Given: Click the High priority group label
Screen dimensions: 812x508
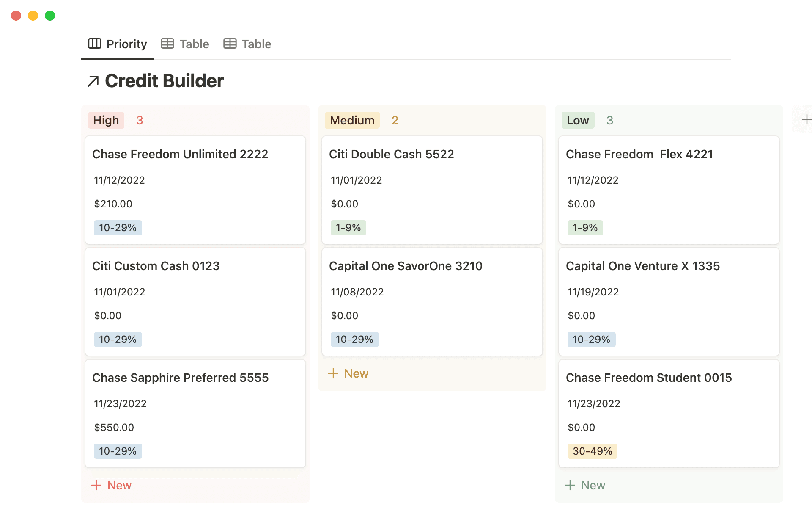Looking at the screenshot, I should [x=106, y=120].
